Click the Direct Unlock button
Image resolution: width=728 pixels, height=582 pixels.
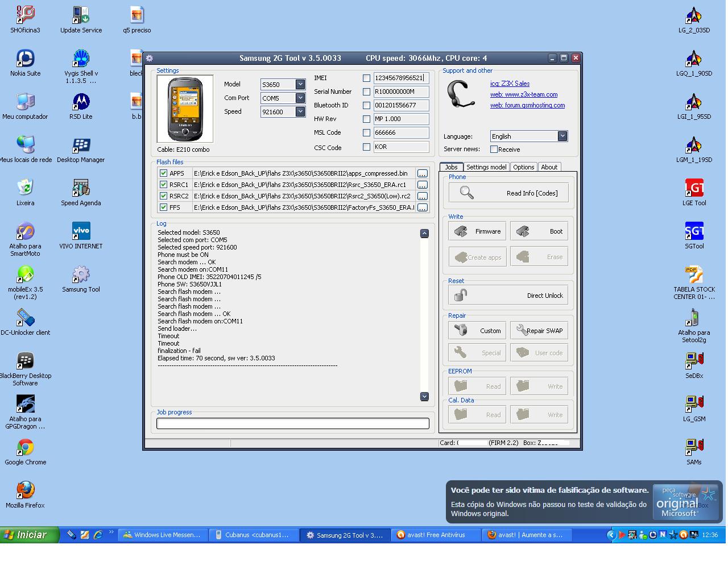[x=508, y=295]
